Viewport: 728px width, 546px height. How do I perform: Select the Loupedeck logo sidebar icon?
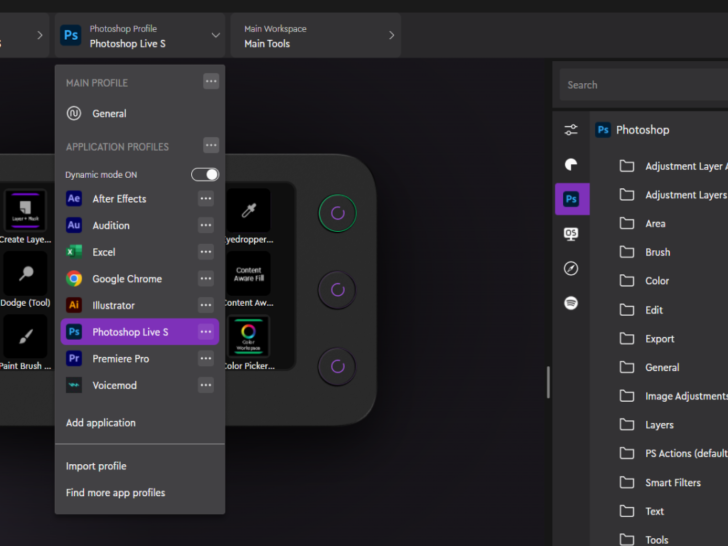(x=571, y=164)
